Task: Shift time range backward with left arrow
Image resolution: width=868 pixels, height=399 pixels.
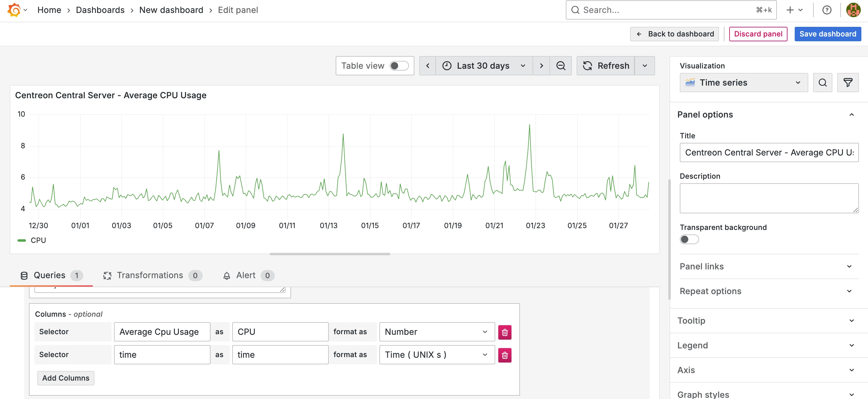Action: tap(428, 66)
